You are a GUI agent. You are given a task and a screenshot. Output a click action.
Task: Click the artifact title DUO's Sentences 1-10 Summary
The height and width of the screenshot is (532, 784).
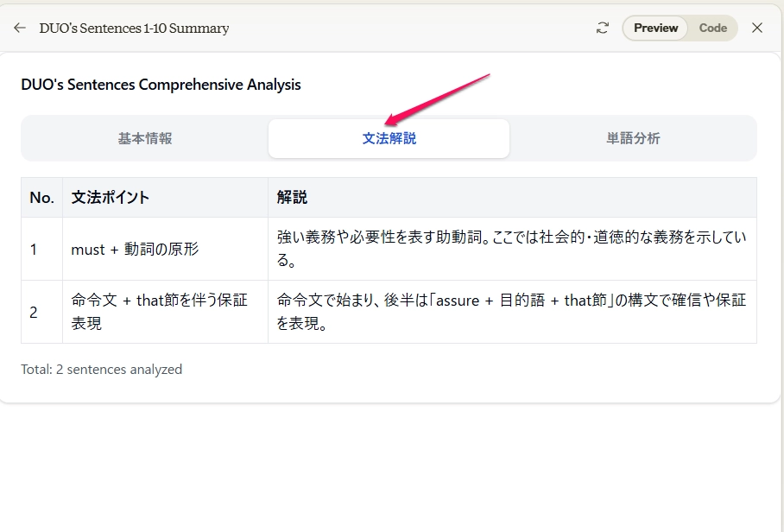point(134,28)
